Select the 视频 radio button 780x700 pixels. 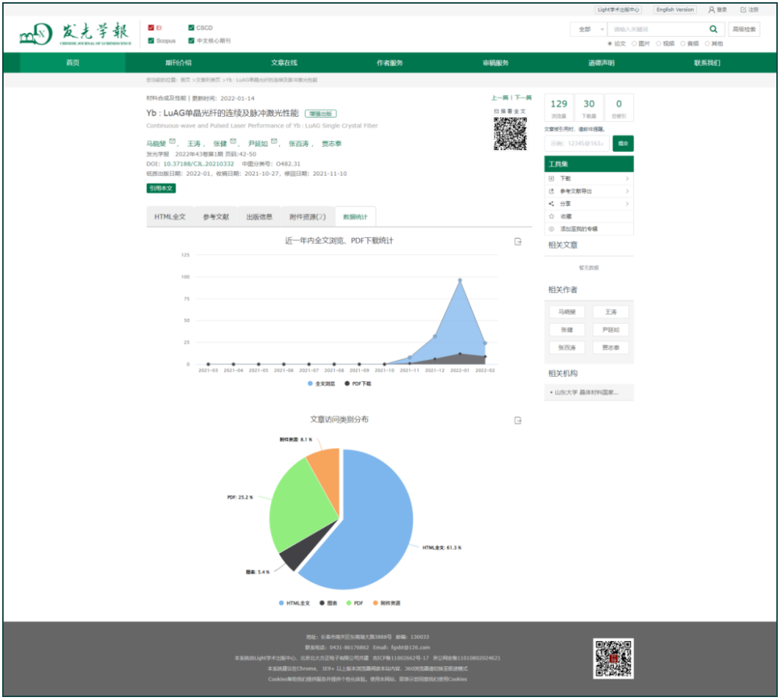click(659, 43)
